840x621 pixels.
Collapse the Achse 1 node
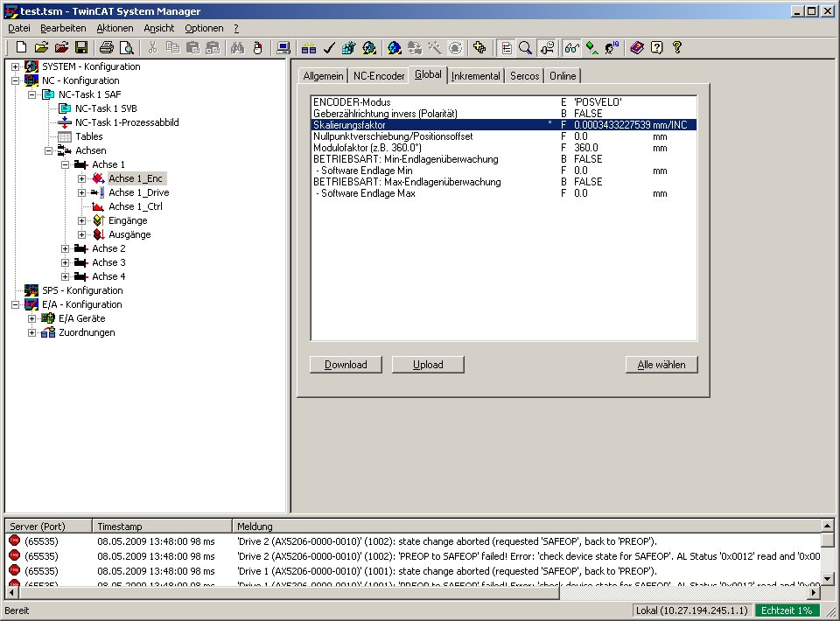66,165
